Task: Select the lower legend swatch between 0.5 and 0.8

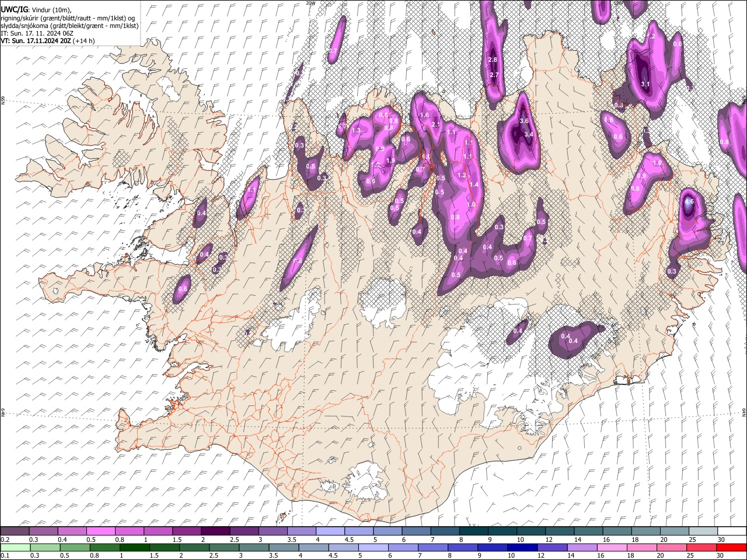Action: point(76,547)
